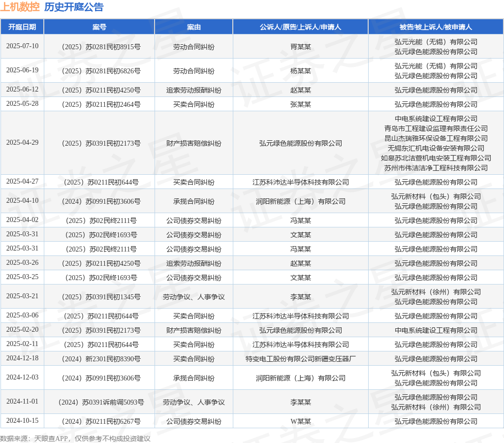The image size is (504, 443).
Task: Click the 被告/被上诉人/被申请人 header
Action: [x=436, y=27]
